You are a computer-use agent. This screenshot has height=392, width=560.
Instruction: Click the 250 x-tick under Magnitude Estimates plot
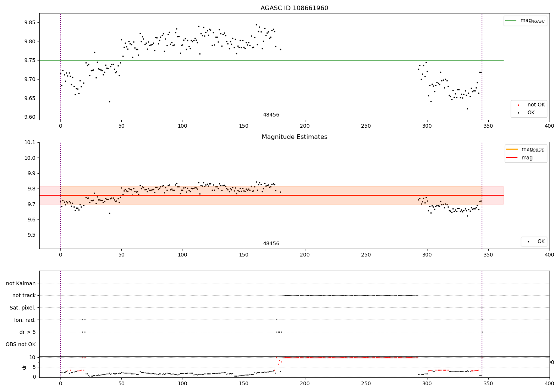[366, 255]
